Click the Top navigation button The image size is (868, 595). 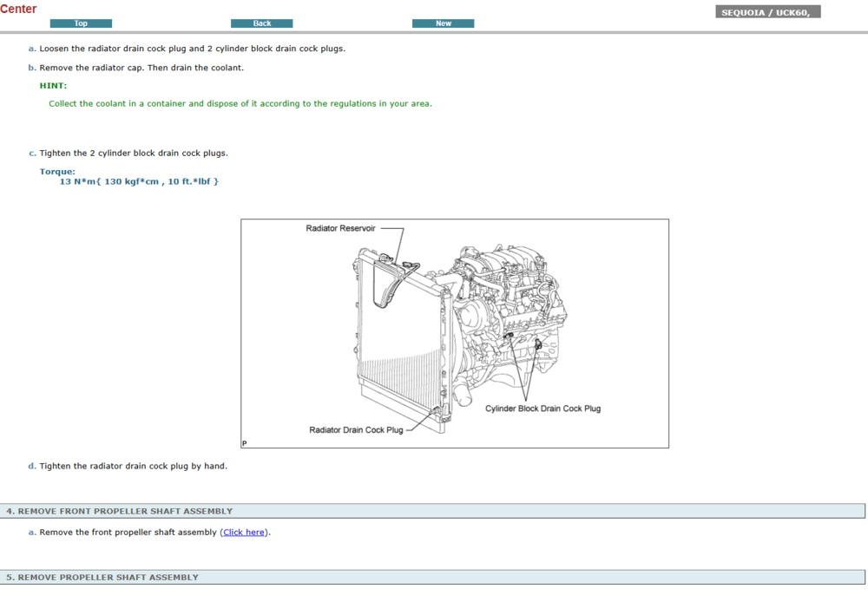coord(81,23)
